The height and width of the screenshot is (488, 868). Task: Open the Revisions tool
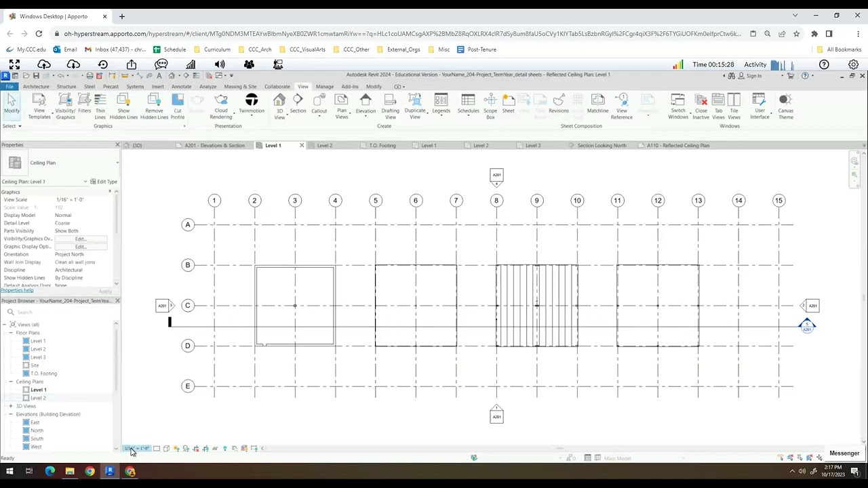559,103
